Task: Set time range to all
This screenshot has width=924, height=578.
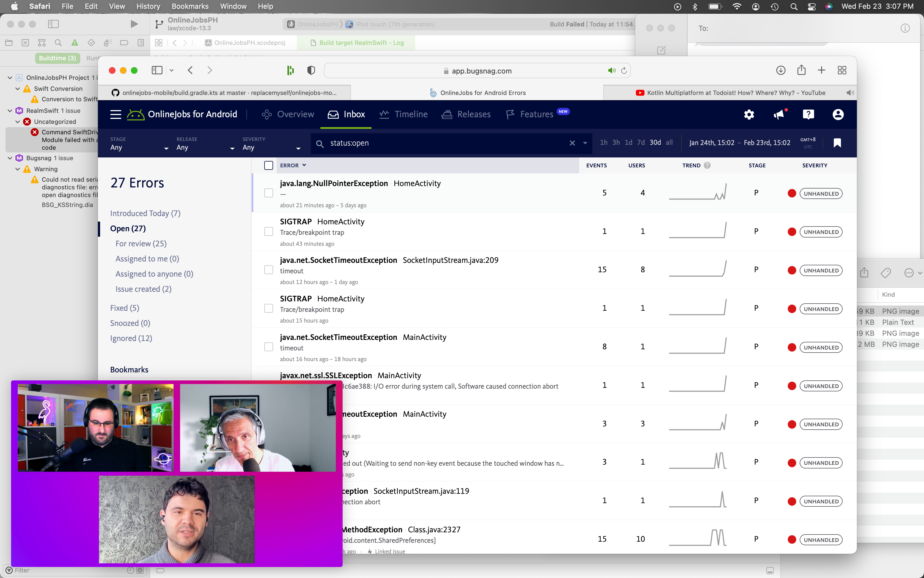Action: 669,143
